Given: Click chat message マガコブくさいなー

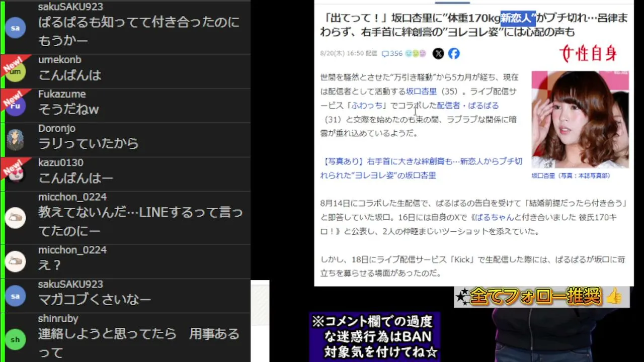Looking at the screenshot, I should [95, 299].
